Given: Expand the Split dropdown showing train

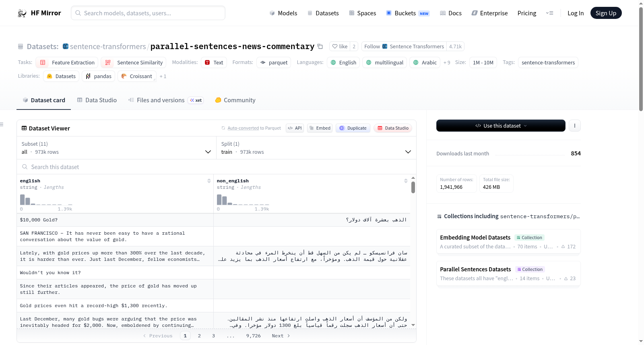Looking at the screenshot, I should pos(316,148).
